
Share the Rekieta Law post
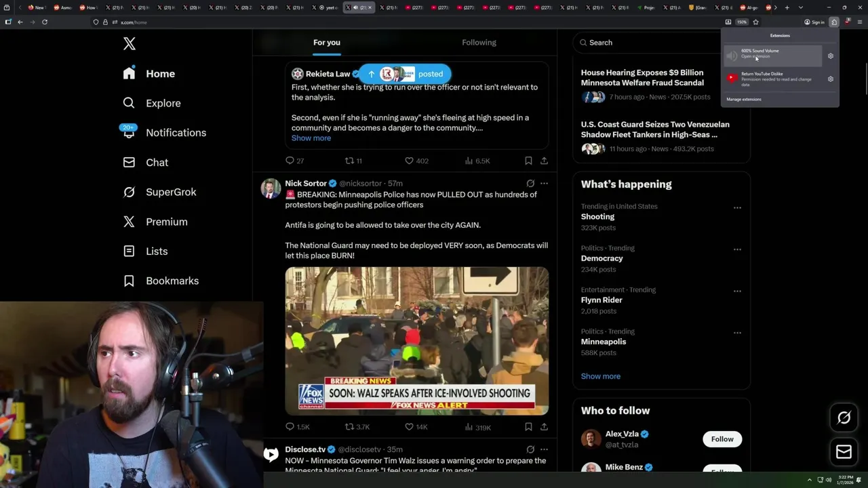544,161
